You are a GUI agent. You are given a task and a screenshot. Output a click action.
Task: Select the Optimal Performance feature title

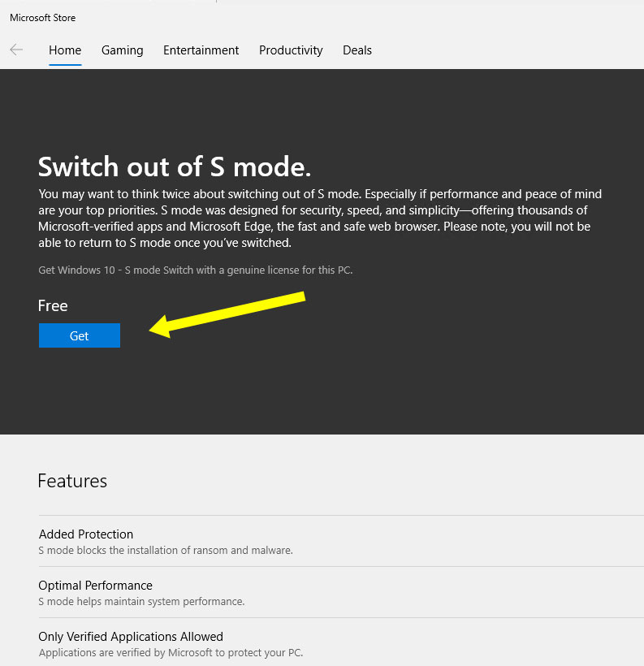(96, 586)
